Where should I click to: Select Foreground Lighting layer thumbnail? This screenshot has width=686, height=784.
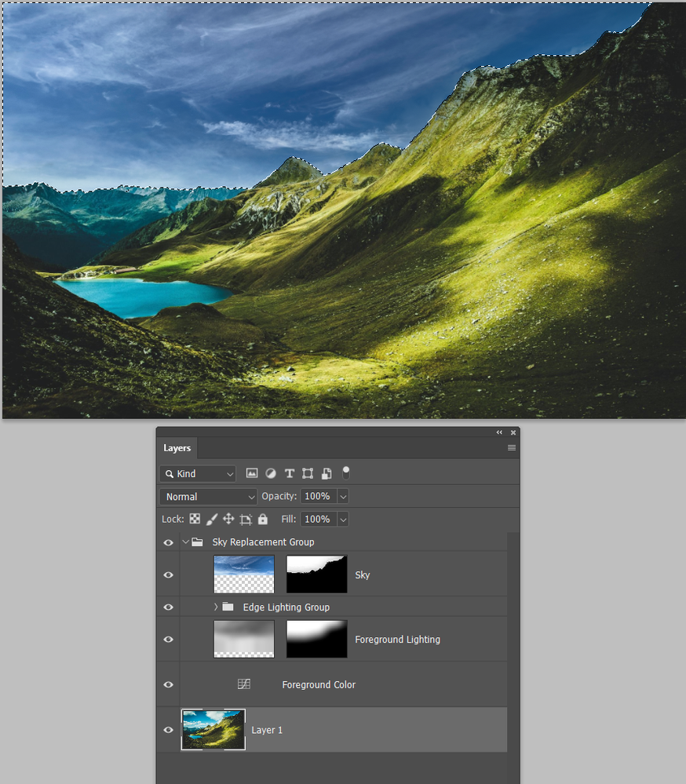pyautogui.click(x=244, y=639)
